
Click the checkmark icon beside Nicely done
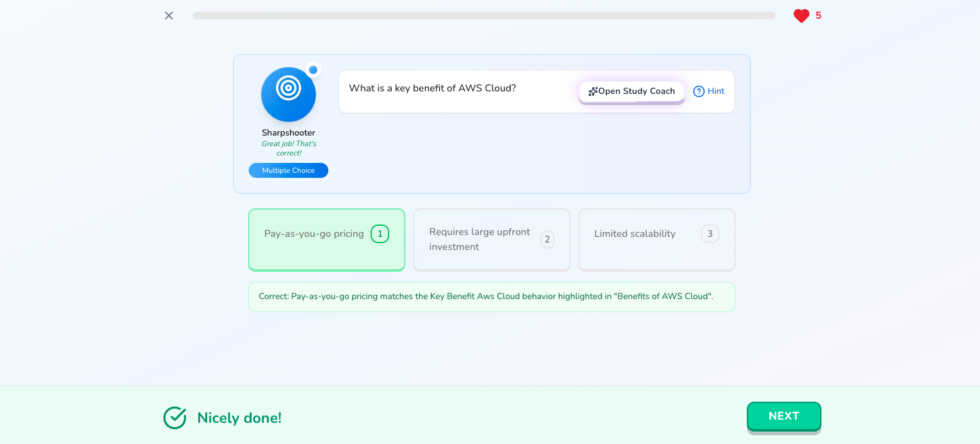175,418
